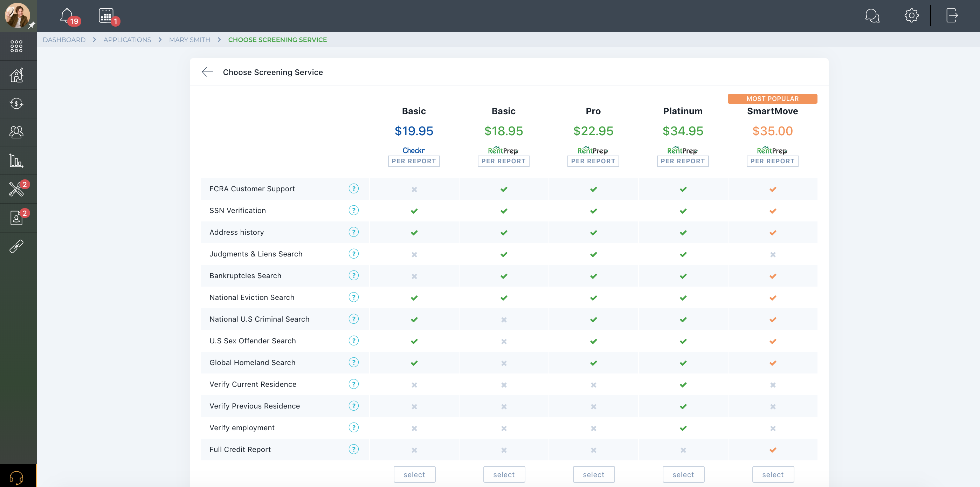Click the Full Credit Report row label

pos(240,449)
